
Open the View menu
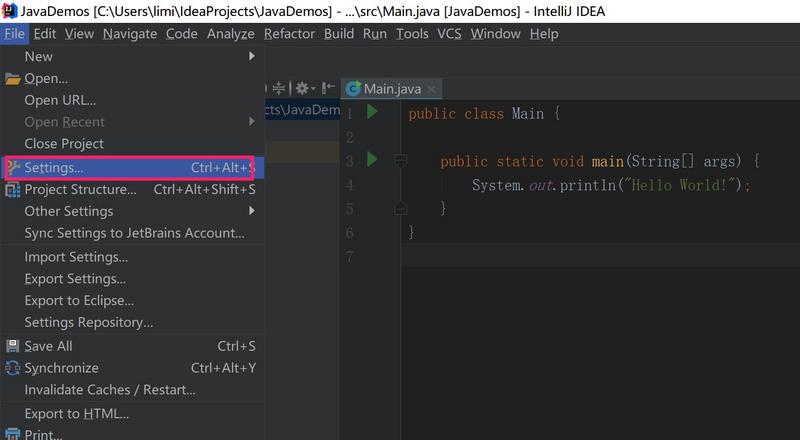coord(79,34)
